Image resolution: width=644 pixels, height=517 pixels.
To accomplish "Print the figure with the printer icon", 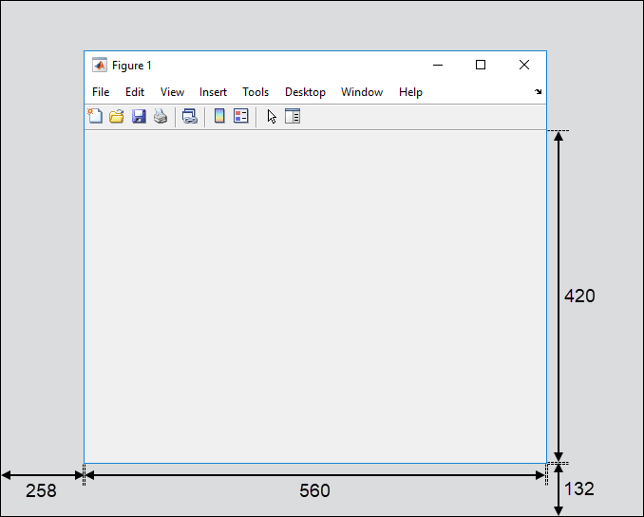I will 161,116.
